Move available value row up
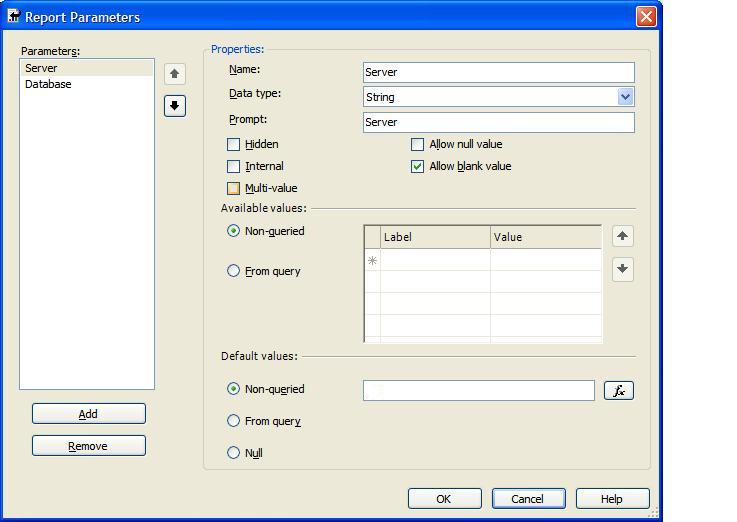This screenshot has height=522, width=737. 622,237
